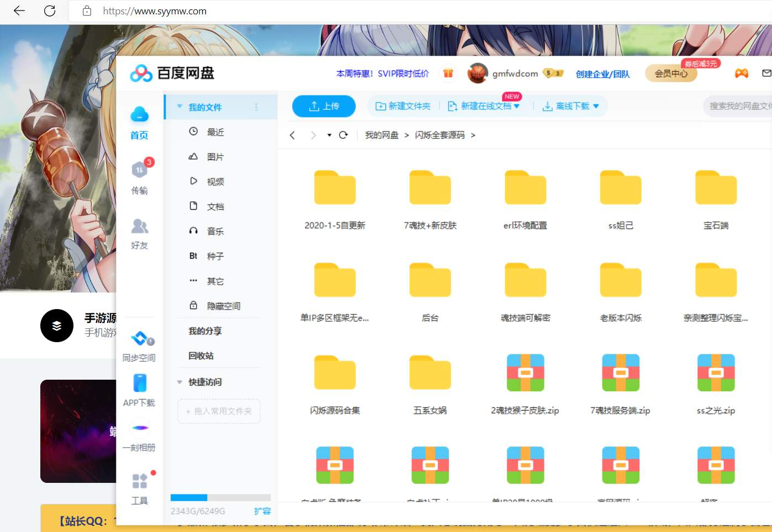Collapse 快捷访问 section
The width and height of the screenshot is (772, 532).
pyautogui.click(x=179, y=382)
